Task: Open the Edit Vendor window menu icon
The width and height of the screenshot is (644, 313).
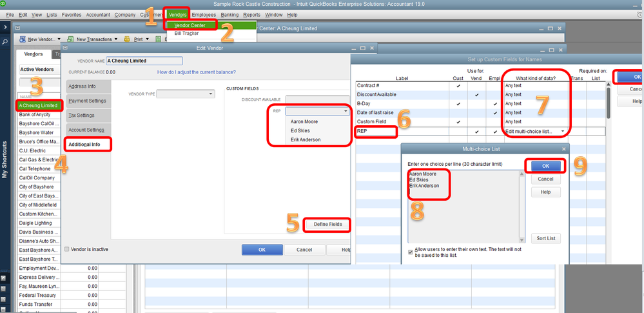Action: tap(65, 48)
